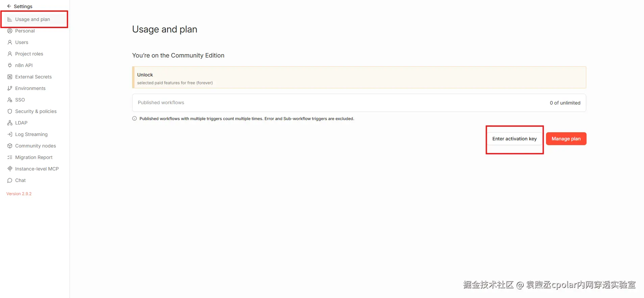The image size is (644, 298).
Task: Click the Personal user-circle icon
Action: (10, 31)
